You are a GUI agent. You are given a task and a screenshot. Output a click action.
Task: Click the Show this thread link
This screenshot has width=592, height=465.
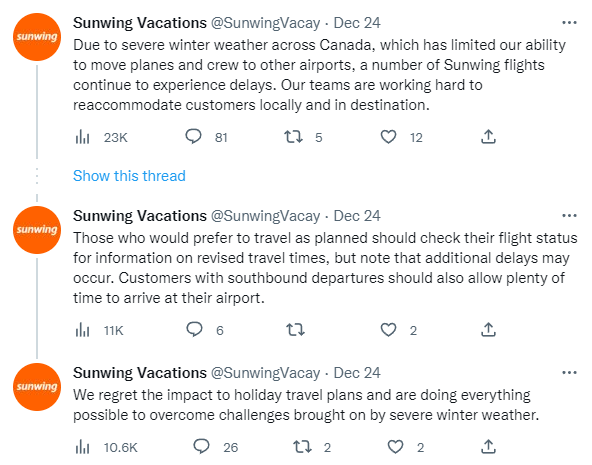[x=129, y=176]
